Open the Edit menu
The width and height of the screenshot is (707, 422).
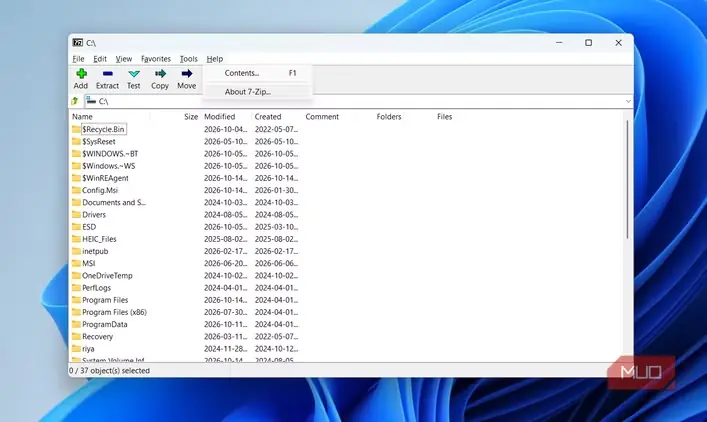[100, 59]
